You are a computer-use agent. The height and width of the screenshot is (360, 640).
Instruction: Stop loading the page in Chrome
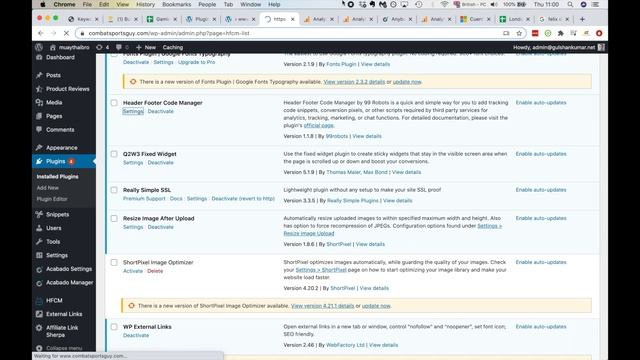point(67,33)
